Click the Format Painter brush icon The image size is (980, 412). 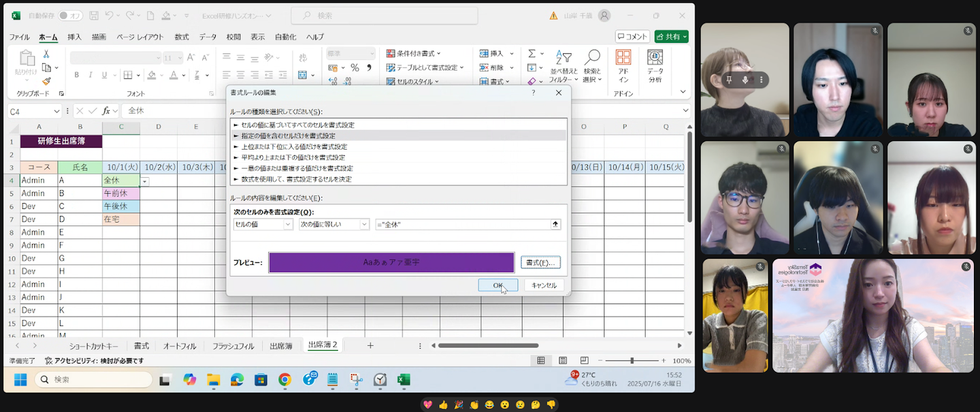click(x=46, y=81)
